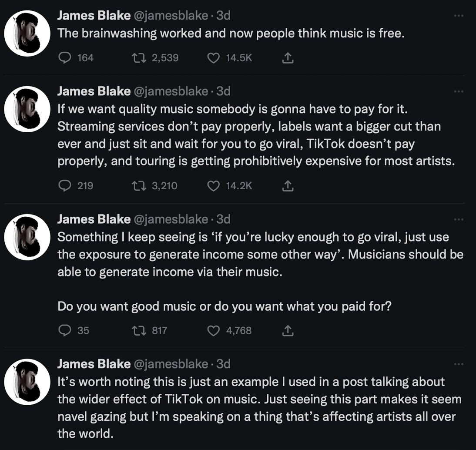The height and width of the screenshot is (450, 476).
Task: Click @jamesblake handle on the last tweet
Action: point(171,364)
